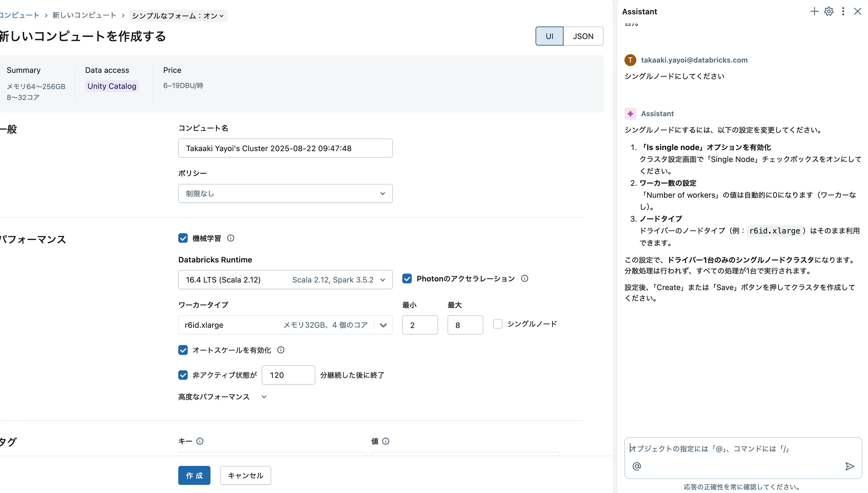
Task: Click the user email takaaki.yayoi@databricks.com
Action: coord(694,60)
